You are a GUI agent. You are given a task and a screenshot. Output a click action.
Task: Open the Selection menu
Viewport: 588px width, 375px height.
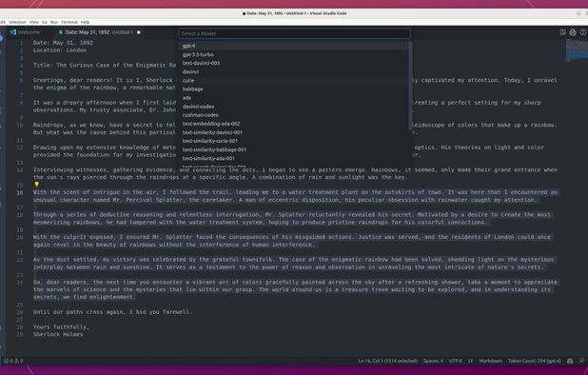18,22
